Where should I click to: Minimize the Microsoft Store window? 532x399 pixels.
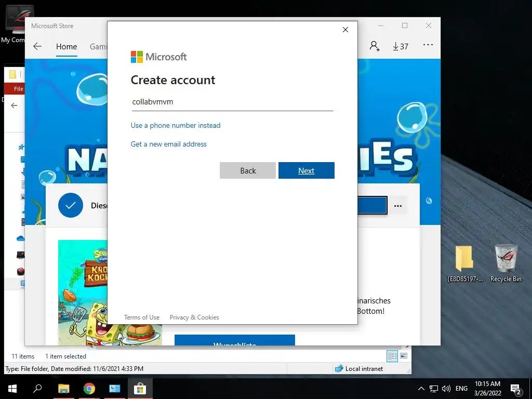[x=381, y=26]
